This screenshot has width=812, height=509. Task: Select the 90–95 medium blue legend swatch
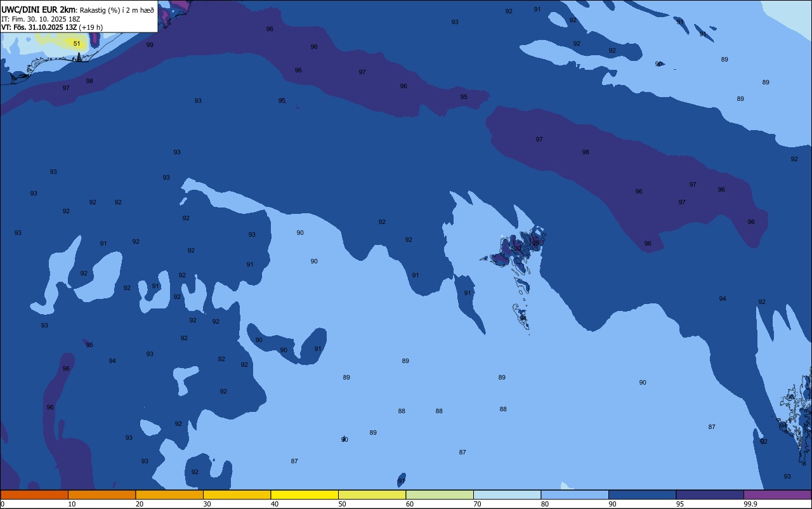(x=642, y=494)
